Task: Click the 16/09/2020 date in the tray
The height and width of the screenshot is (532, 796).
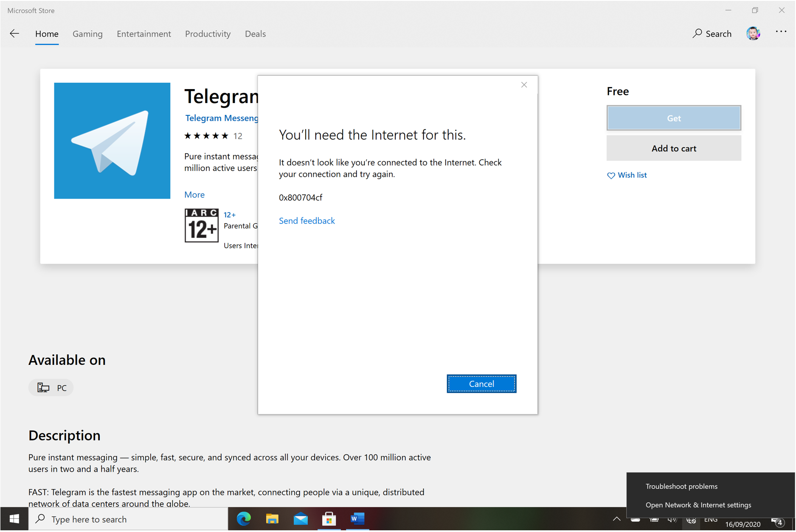Action: point(743,524)
